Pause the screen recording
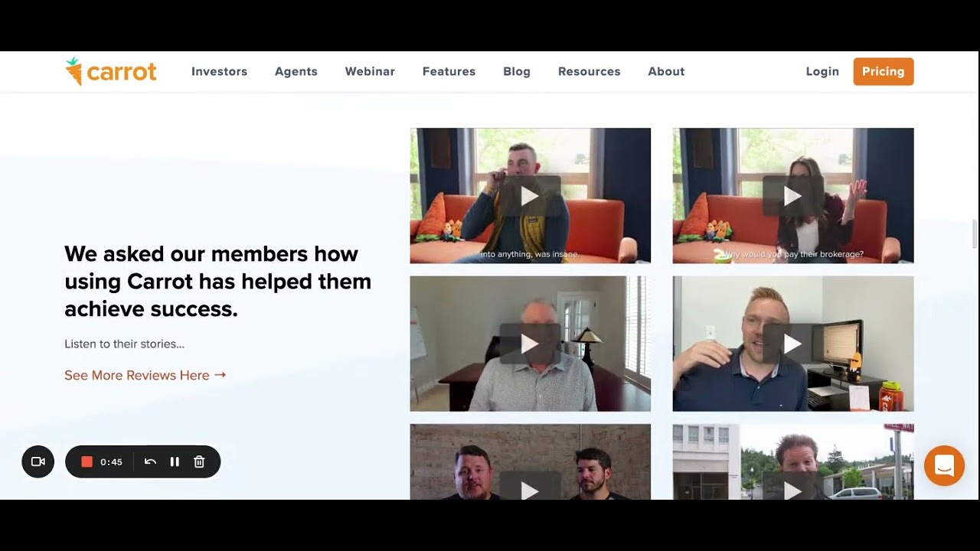Screen dimensions: 980x551 (175, 461)
